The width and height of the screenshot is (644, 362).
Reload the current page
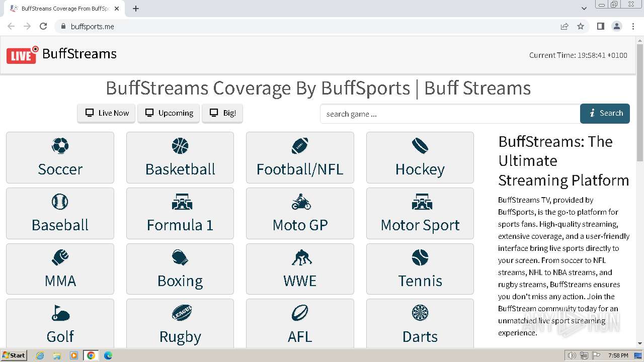(43, 26)
